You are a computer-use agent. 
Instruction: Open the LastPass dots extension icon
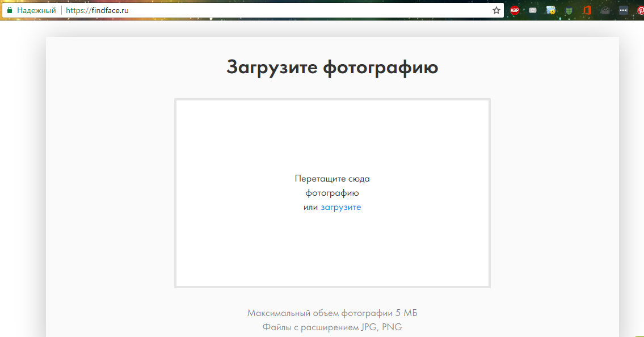[623, 10]
